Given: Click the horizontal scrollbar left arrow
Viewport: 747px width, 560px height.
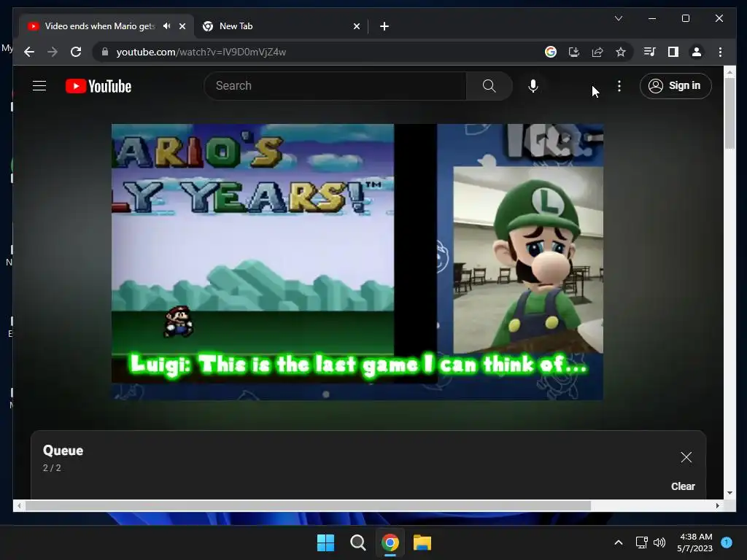Looking at the screenshot, I should tap(19, 506).
